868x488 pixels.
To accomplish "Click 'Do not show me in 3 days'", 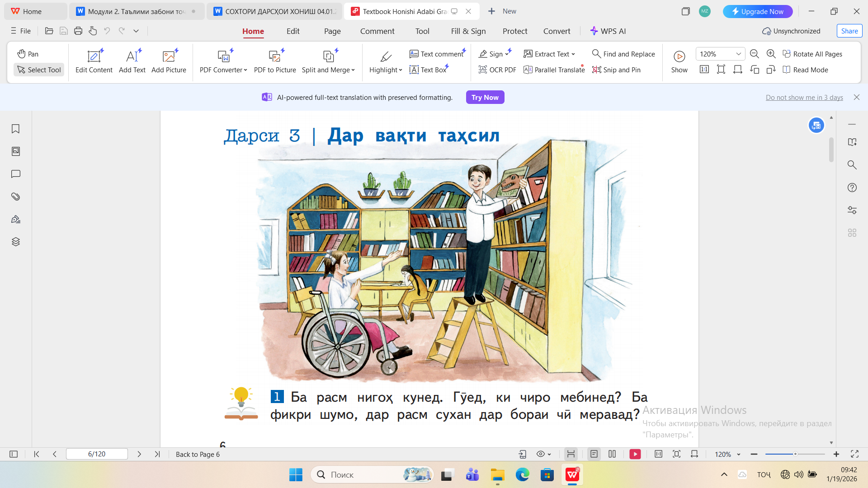I will pos(804,98).
